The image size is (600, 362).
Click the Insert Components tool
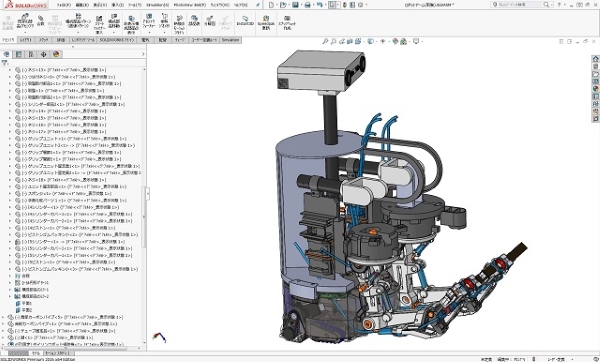click(25, 21)
